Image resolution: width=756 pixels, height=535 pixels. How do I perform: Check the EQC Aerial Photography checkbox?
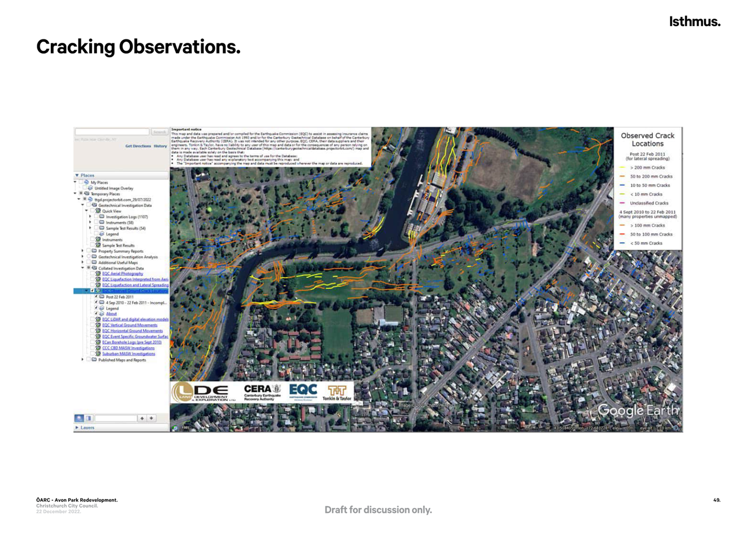tap(92, 273)
